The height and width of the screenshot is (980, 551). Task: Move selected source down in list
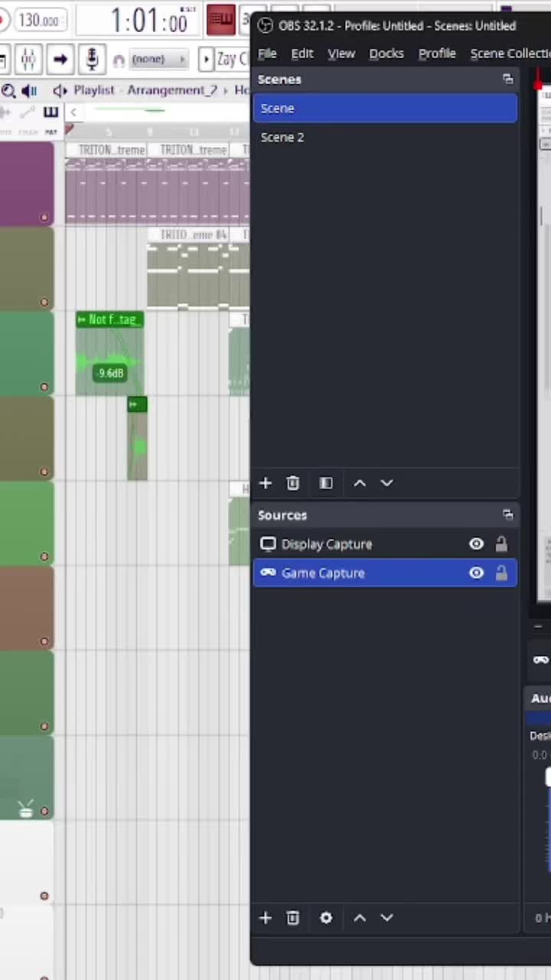(x=386, y=918)
